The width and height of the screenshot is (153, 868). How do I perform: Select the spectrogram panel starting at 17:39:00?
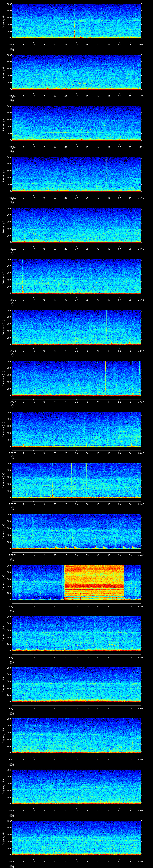[76, 531]
